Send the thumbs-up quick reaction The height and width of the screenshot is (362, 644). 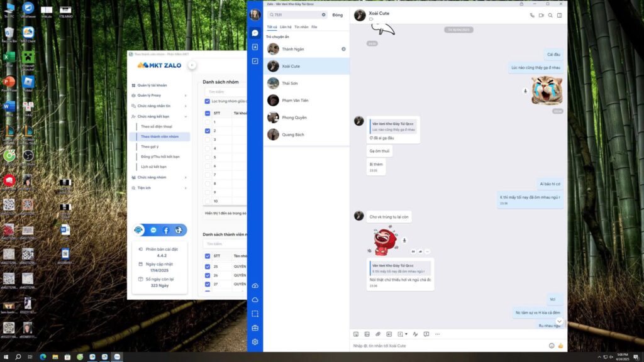(560, 346)
